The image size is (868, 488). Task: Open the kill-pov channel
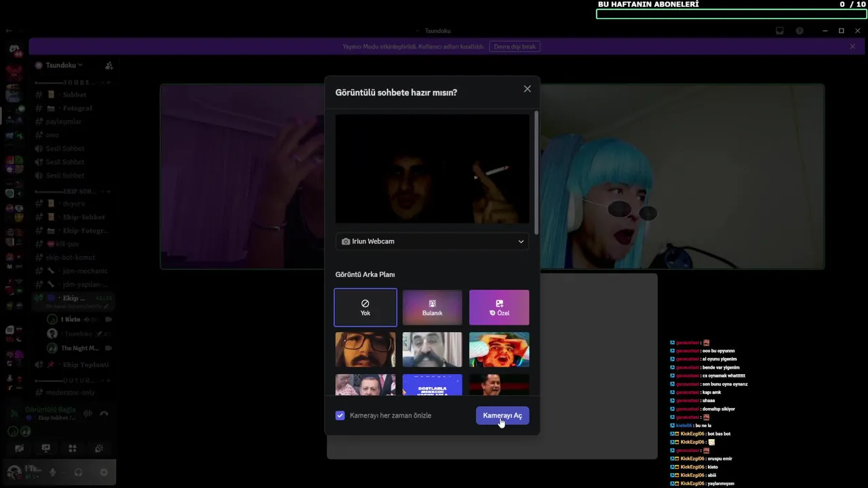[74, 244]
